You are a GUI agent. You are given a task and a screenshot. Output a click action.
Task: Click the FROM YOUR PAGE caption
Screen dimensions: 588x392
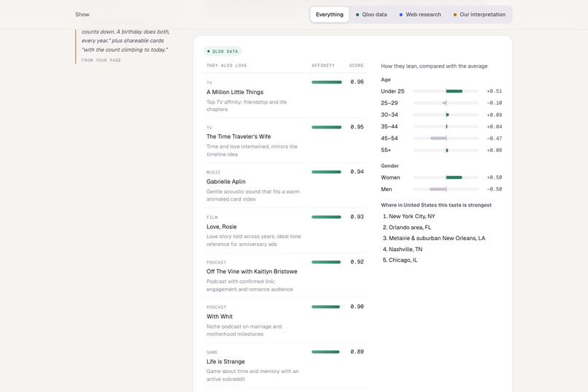(x=101, y=60)
